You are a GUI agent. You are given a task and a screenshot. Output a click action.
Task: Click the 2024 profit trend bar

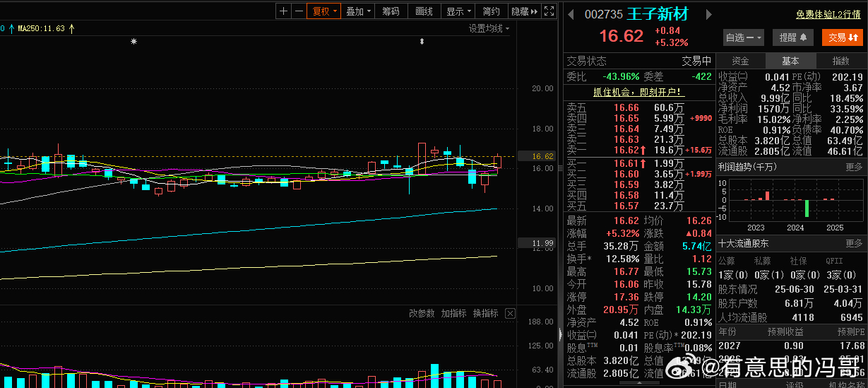806,208
